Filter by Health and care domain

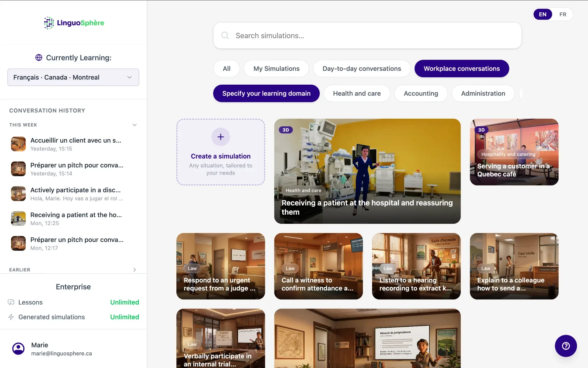[x=357, y=94]
